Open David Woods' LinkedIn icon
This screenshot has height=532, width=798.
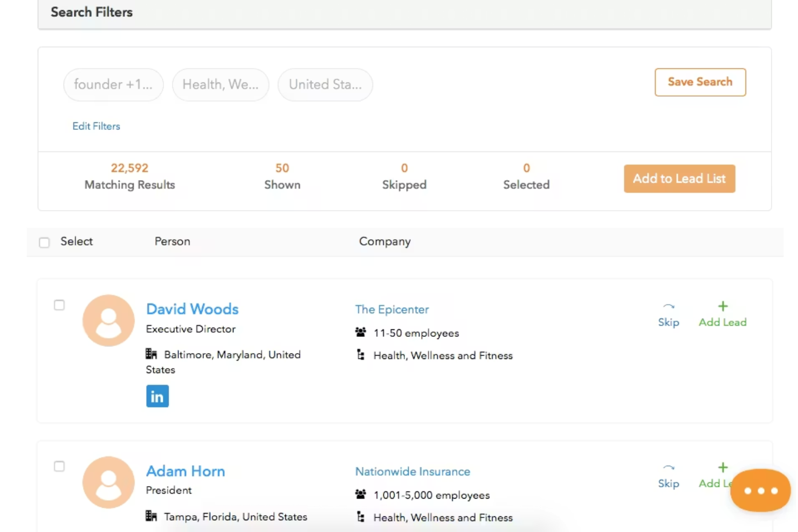[157, 396]
